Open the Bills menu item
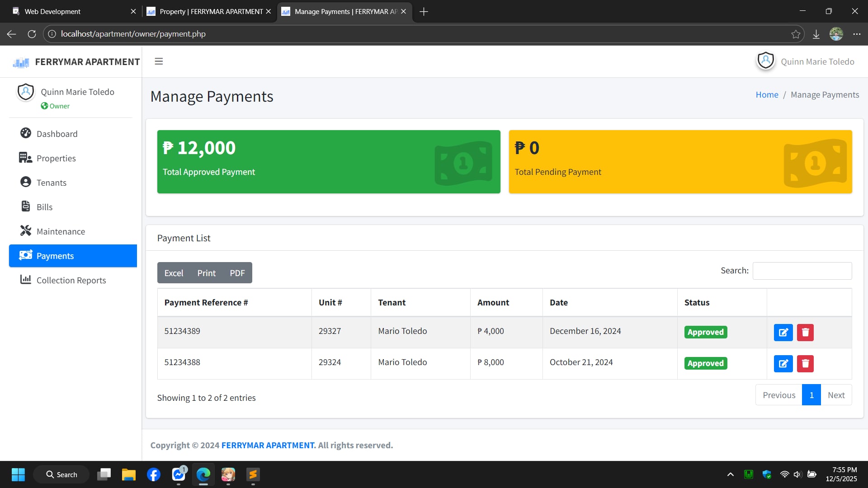 click(x=44, y=207)
